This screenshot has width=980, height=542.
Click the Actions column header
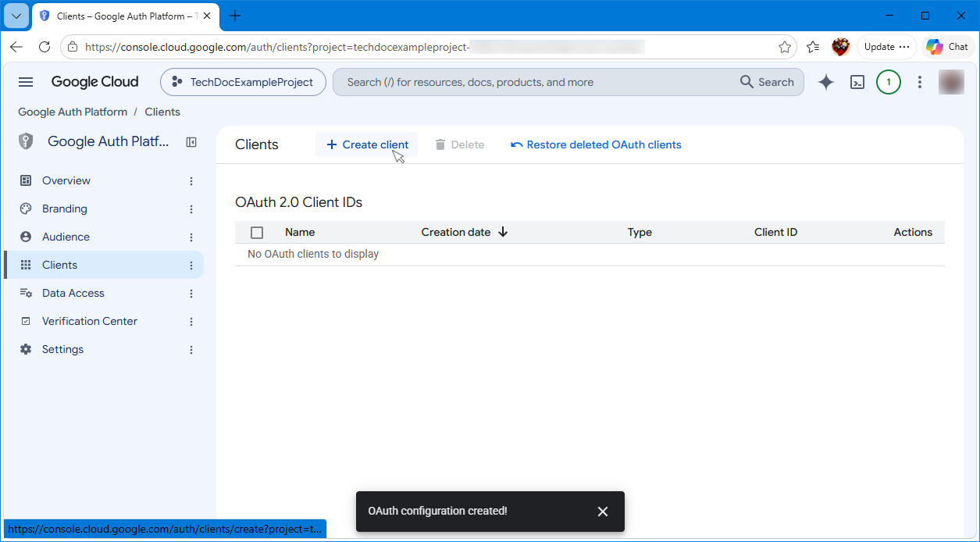(x=913, y=232)
